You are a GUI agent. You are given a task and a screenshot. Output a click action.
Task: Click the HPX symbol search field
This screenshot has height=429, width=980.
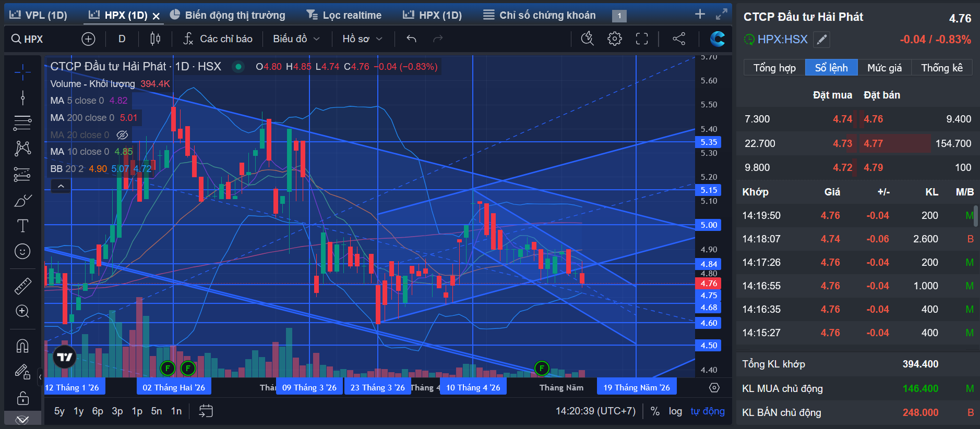pyautogui.click(x=34, y=39)
